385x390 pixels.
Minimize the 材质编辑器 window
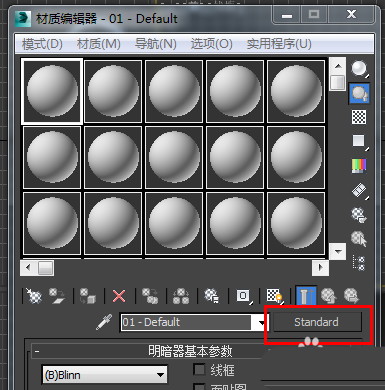point(287,15)
